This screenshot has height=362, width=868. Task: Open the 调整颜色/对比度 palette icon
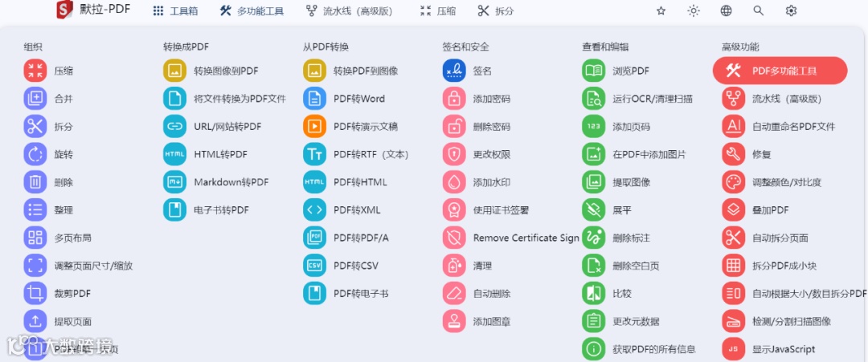coord(734,182)
